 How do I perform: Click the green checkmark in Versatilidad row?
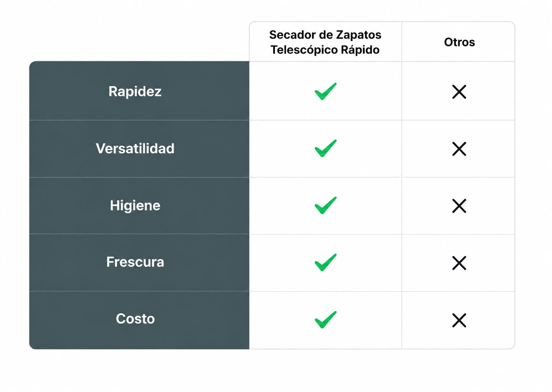pos(325,148)
